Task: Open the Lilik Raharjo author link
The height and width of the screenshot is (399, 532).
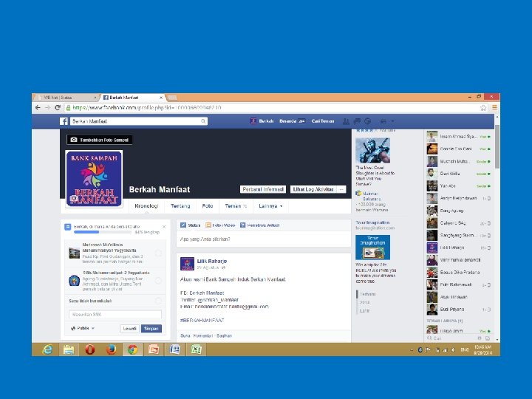Action: tap(212, 261)
